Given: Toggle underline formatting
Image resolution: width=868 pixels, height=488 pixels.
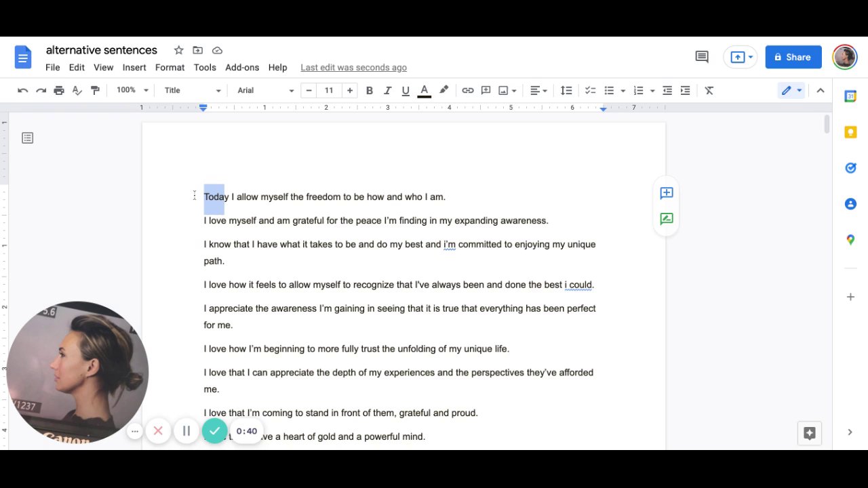Looking at the screenshot, I should (406, 90).
